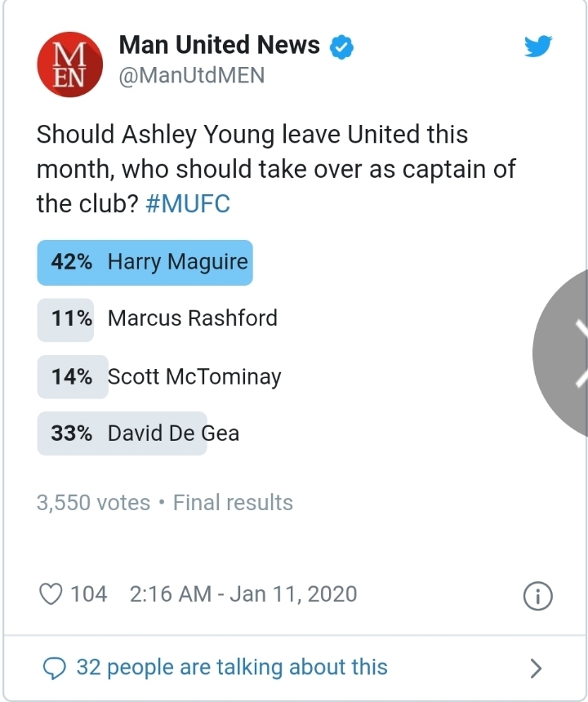Open the tweet info icon
The image size is (588, 702).
pyautogui.click(x=537, y=596)
